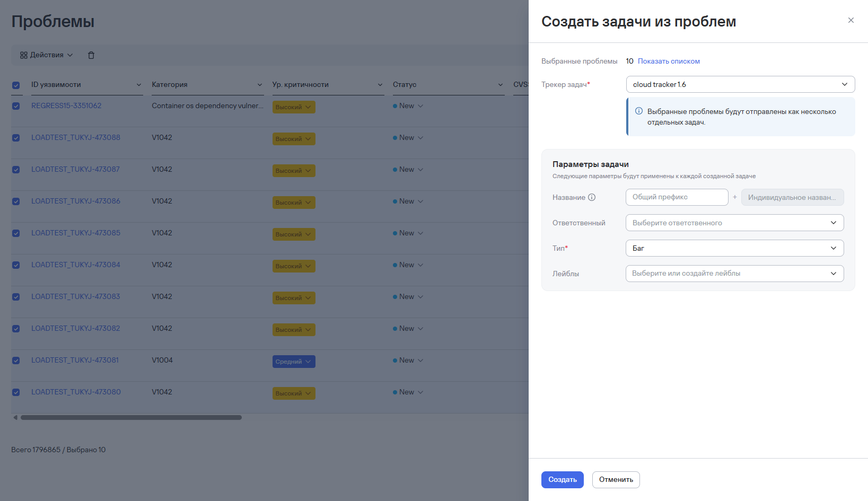The height and width of the screenshot is (501, 868).
Task: Uncheck the LOADTEST_TUKYJ-473084 row checkbox
Action: [x=16, y=265]
